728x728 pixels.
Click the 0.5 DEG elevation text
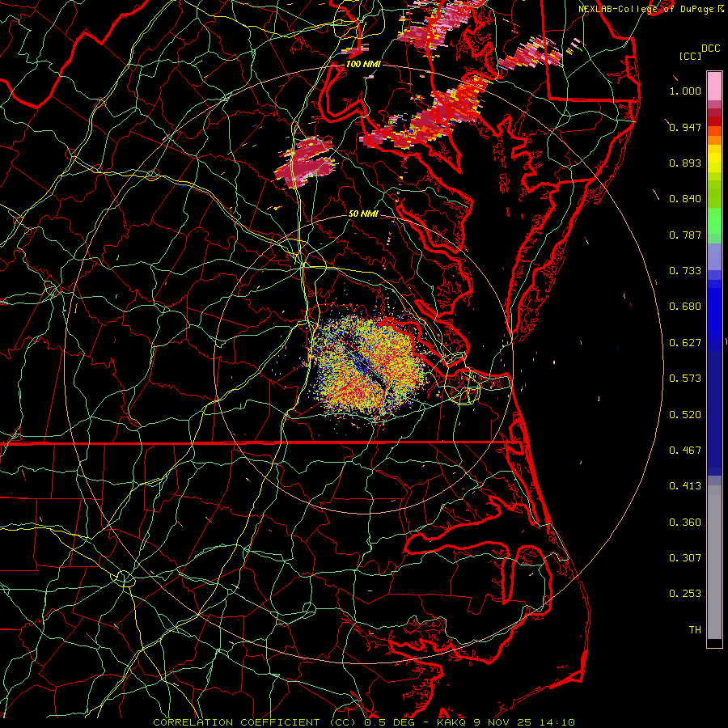[x=388, y=722]
